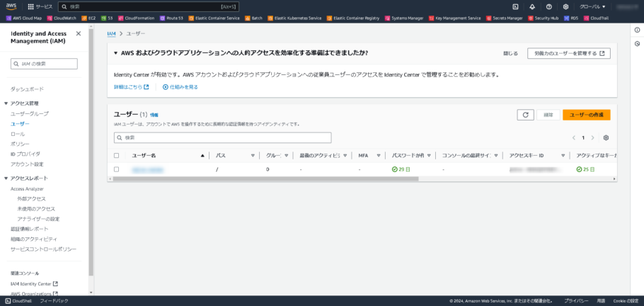Image resolution: width=644 pixels, height=306 pixels.
Task: Open ロール in sidebar
Action: point(18,134)
